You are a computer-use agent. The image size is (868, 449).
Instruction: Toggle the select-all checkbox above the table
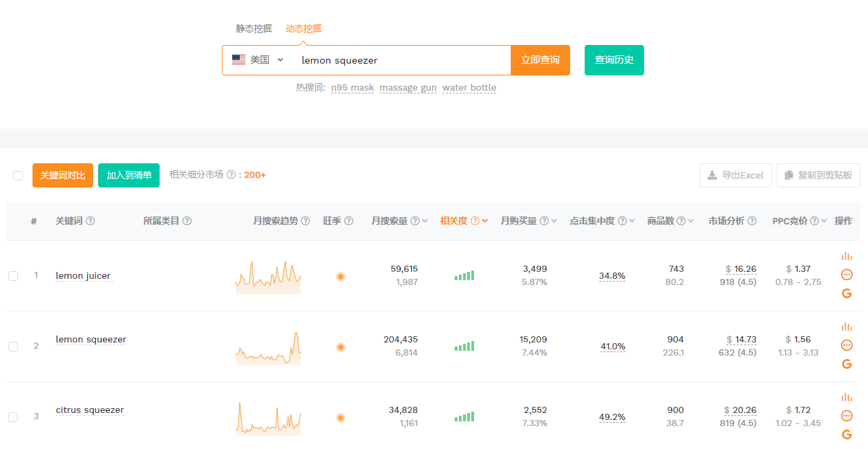[x=18, y=176]
